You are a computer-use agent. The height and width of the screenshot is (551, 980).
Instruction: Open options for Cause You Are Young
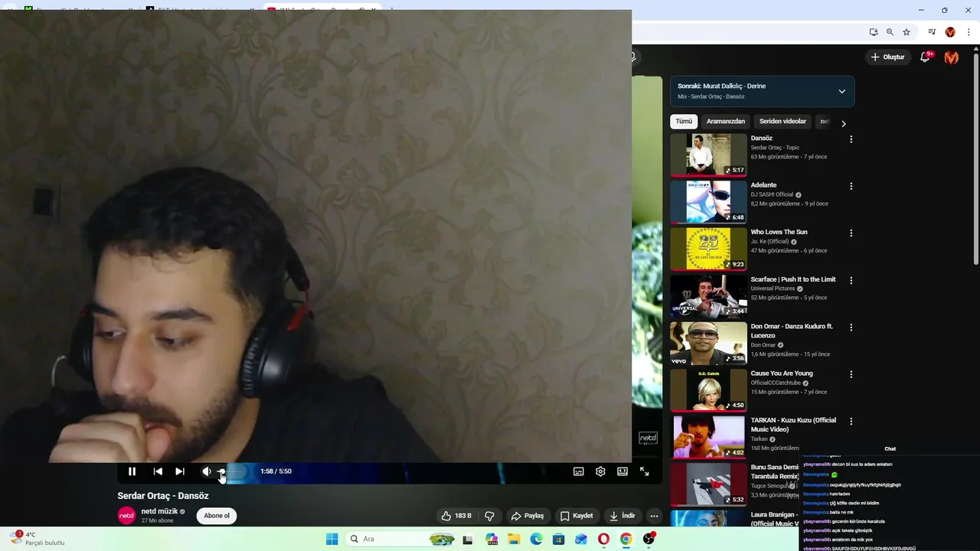coord(851,375)
